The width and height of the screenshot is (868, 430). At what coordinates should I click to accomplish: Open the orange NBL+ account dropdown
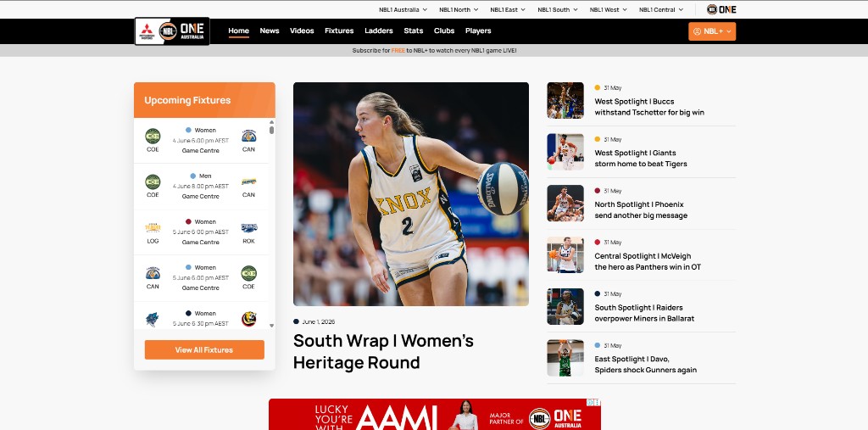(712, 31)
